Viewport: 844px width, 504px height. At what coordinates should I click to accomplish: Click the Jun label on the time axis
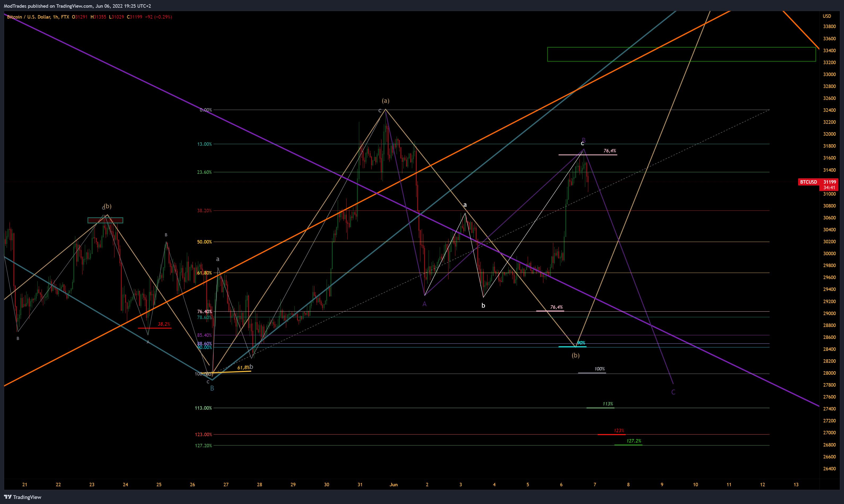pos(393,485)
